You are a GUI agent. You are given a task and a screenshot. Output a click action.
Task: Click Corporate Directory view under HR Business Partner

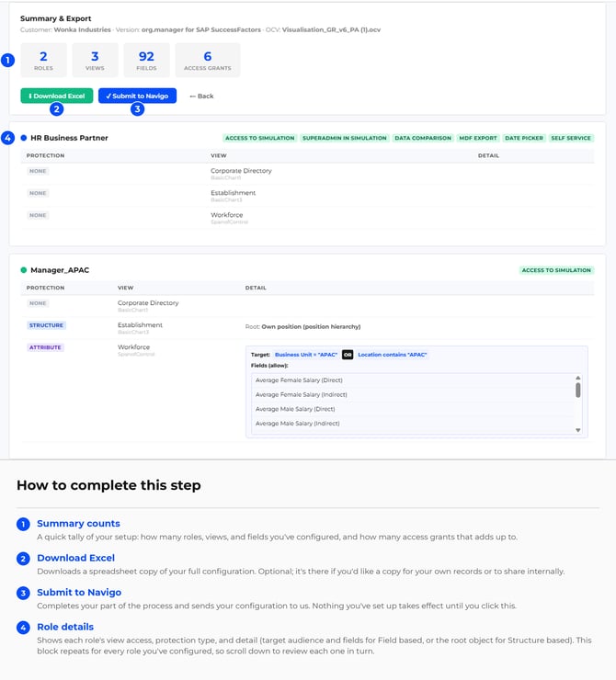click(x=241, y=171)
